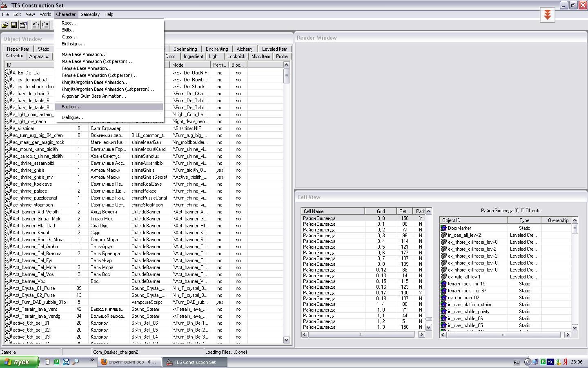The width and height of the screenshot is (588, 368).
Task: Click cell objects horizontal scroll right arrow
Action: (x=567, y=335)
